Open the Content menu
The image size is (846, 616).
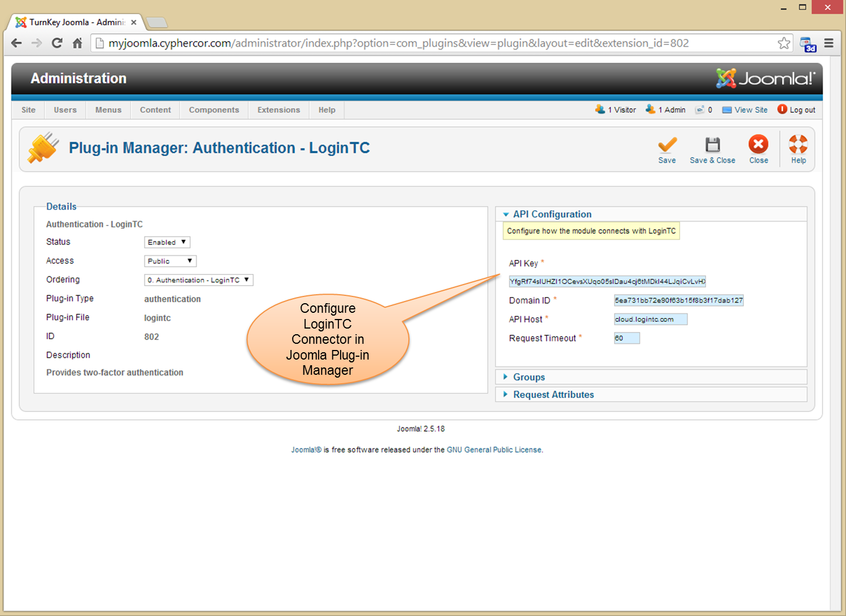(x=156, y=110)
